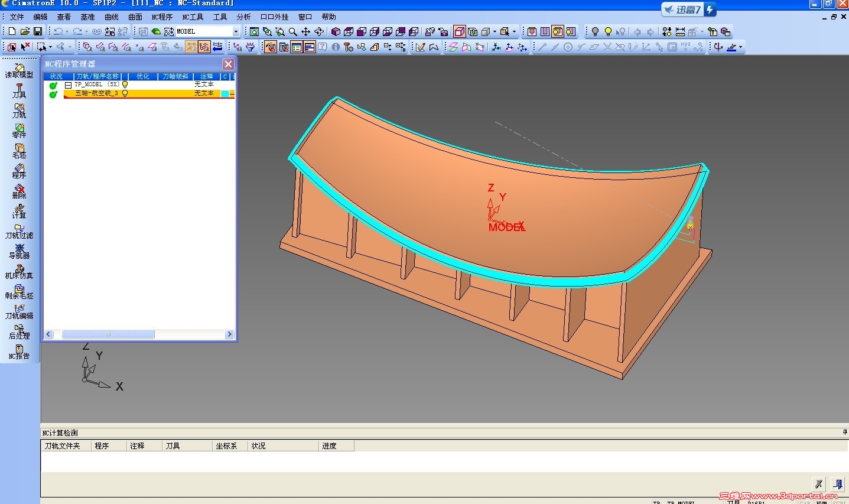The image size is (849, 504).
Task: Click the 刀轨/程序名称 column header
Action: (97, 76)
